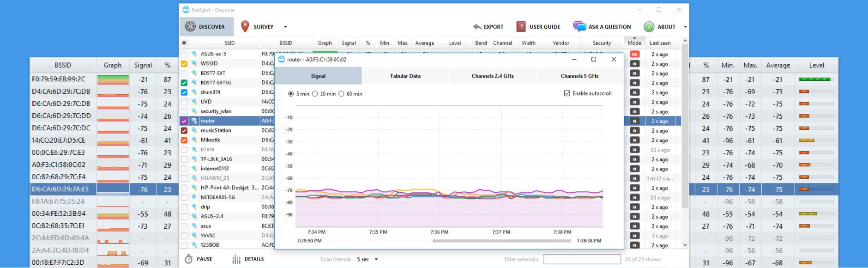Open the Survey dropdown arrow
This screenshot has height=268, width=868.
pos(285,27)
